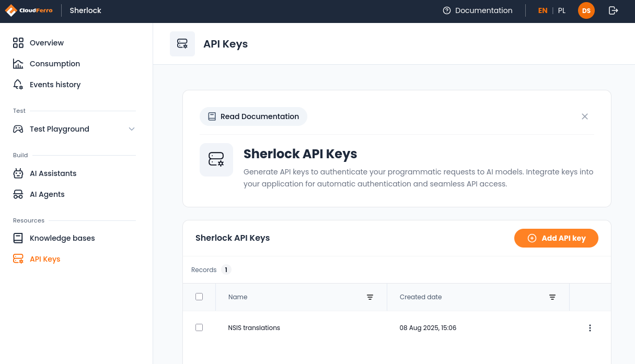635x364 pixels.
Task: Click the plus icon on Add API key
Action: tap(532, 238)
